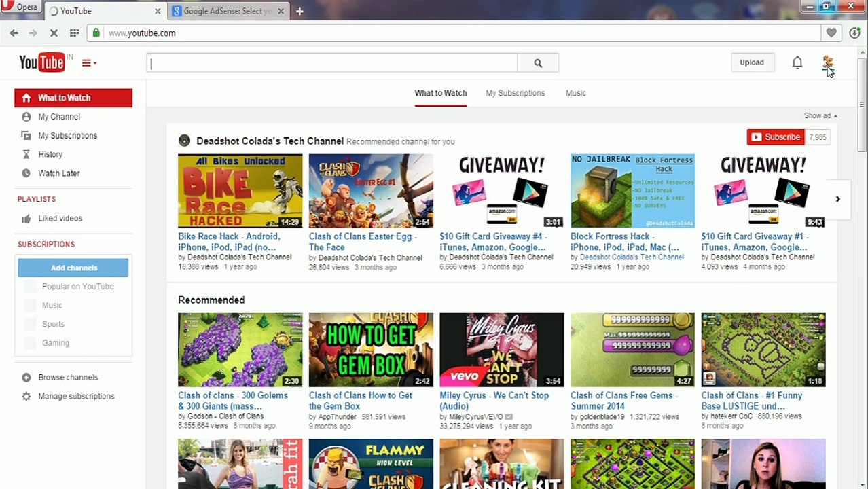The image size is (868, 489).
Task: Click the History hourglass icon
Action: click(26, 154)
